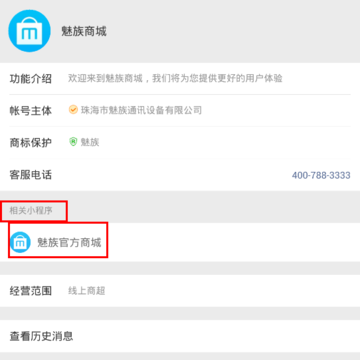The width and height of the screenshot is (360, 360).
Task: Click the 帐号主体 row label
Action: 31,110
